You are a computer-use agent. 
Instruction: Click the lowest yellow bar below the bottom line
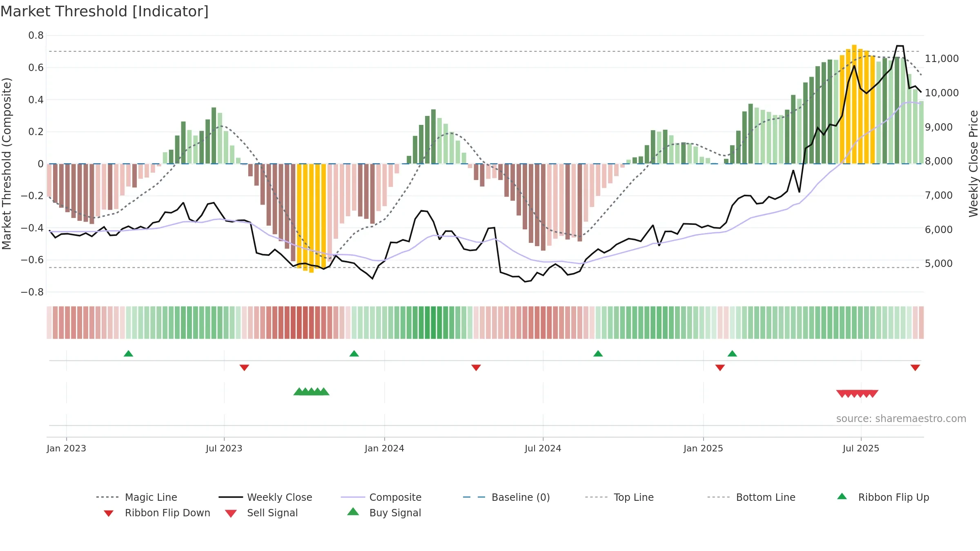[311, 218]
